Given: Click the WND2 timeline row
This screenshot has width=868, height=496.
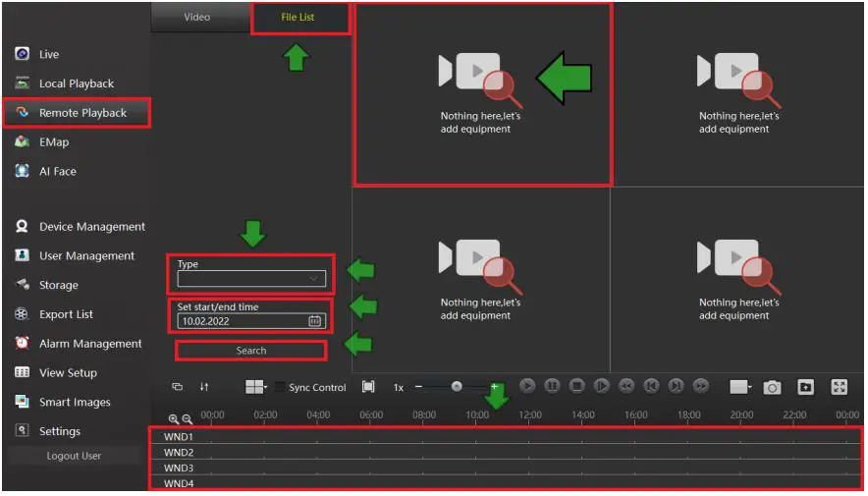Looking at the screenshot, I should click(x=506, y=452).
